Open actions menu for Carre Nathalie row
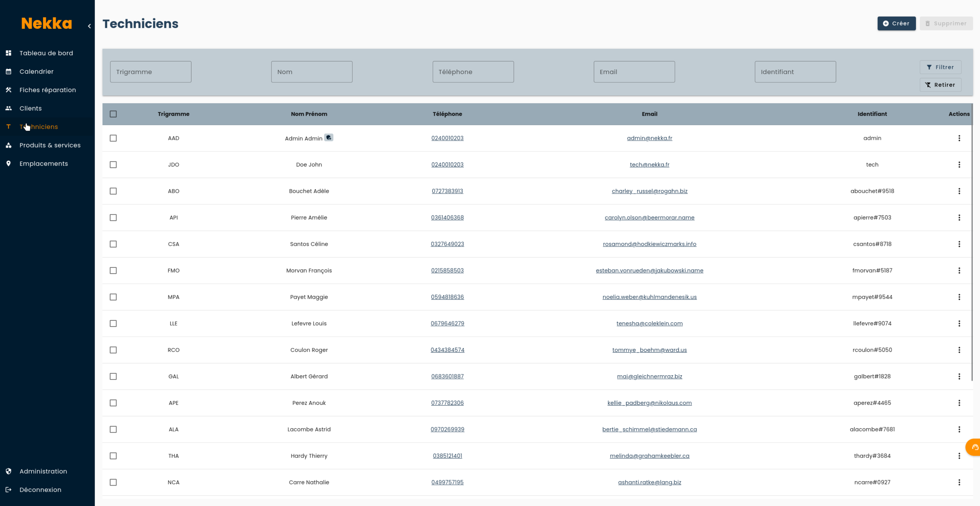Viewport: 980px width, 506px height. coord(959,482)
